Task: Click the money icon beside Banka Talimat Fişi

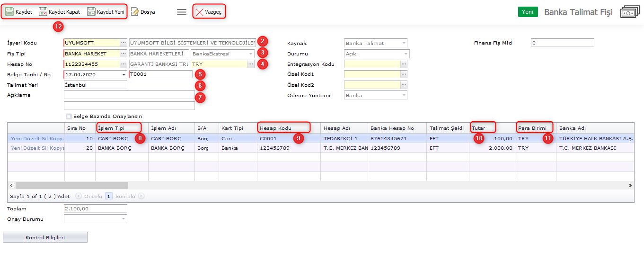Action: pyautogui.click(x=629, y=12)
